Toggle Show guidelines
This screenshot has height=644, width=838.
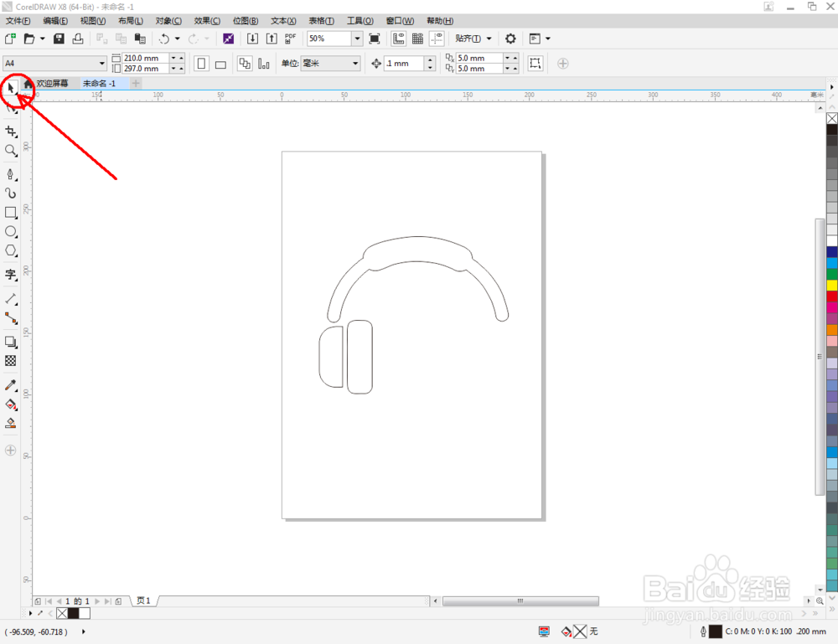(437, 39)
